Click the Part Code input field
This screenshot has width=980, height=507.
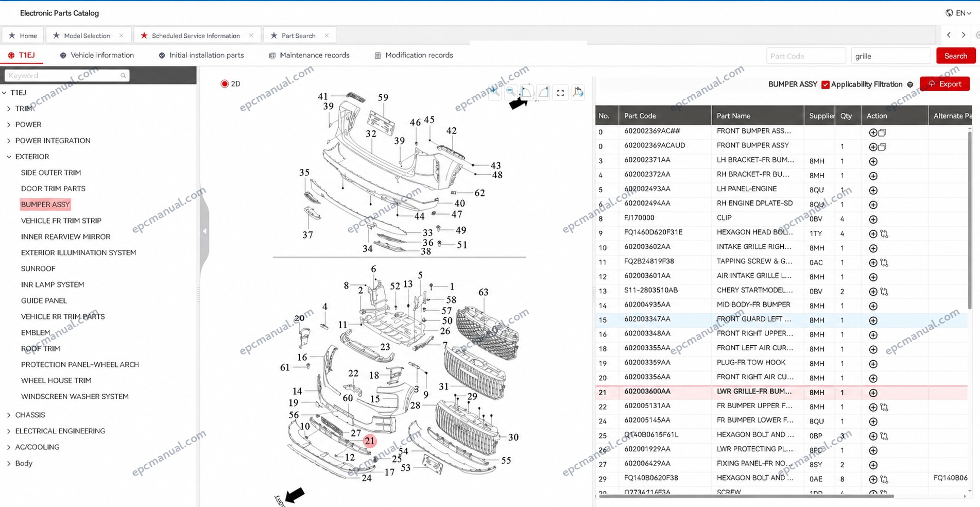coord(806,56)
